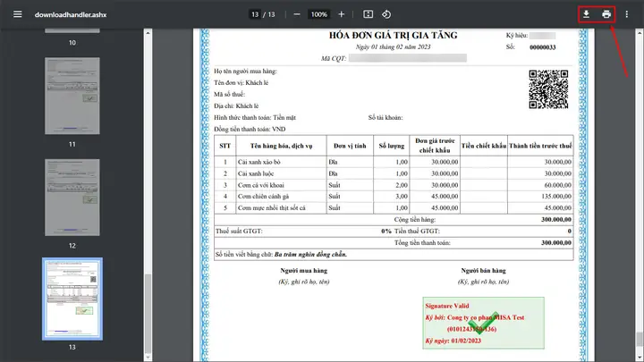Click 'Ba trăm nghìn đồng chẵn' text
The image size is (644, 362).
(x=310, y=255)
